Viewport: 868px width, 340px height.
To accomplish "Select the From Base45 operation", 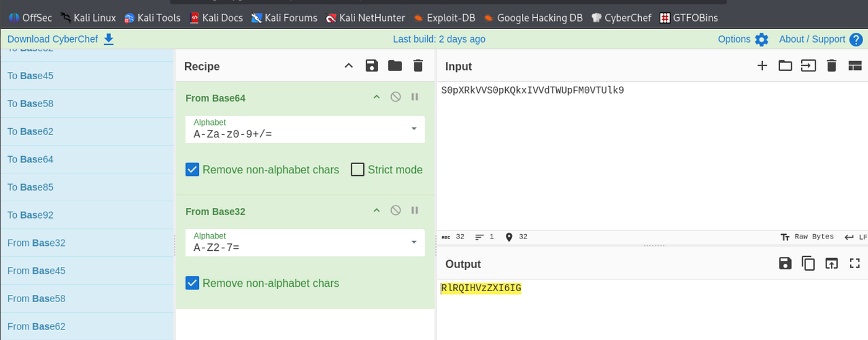I will (87, 271).
